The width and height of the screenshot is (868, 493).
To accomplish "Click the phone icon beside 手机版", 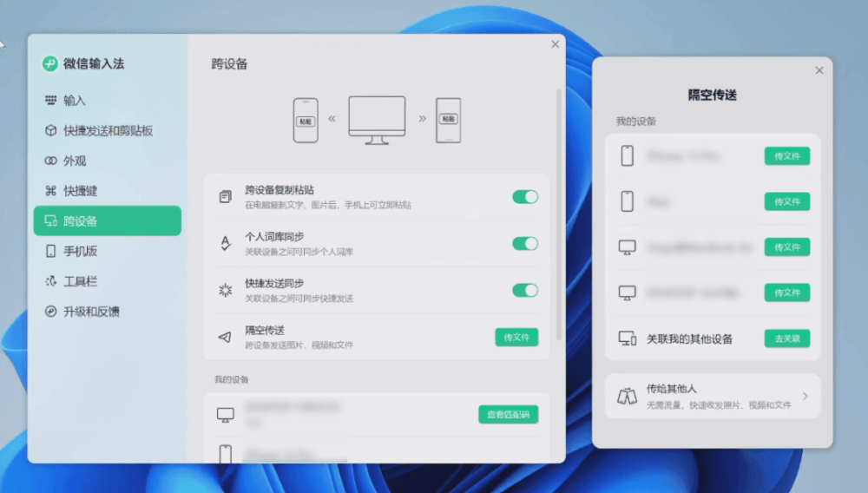I will 50,251.
